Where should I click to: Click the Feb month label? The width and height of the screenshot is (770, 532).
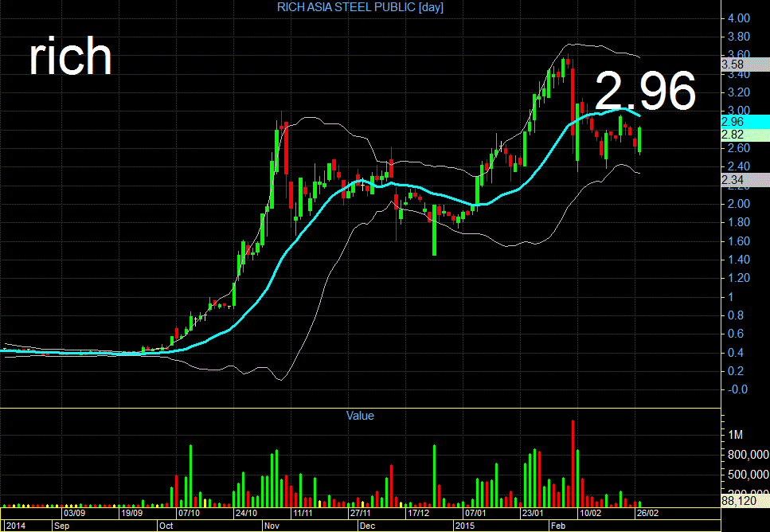pos(558,526)
